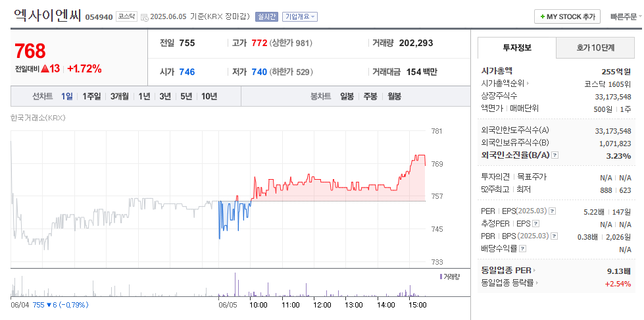Click the 06/04 755 ▼6 (-0.79%) label
This screenshot has height=320, width=644.
49,305
